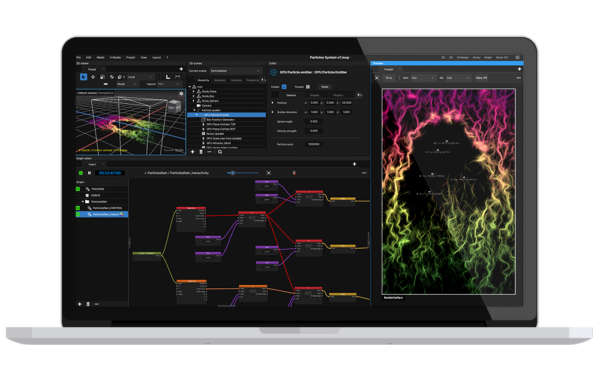Click the red record icon in graph toolbar
The height and width of the screenshot is (380, 600).
coord(294,173)
